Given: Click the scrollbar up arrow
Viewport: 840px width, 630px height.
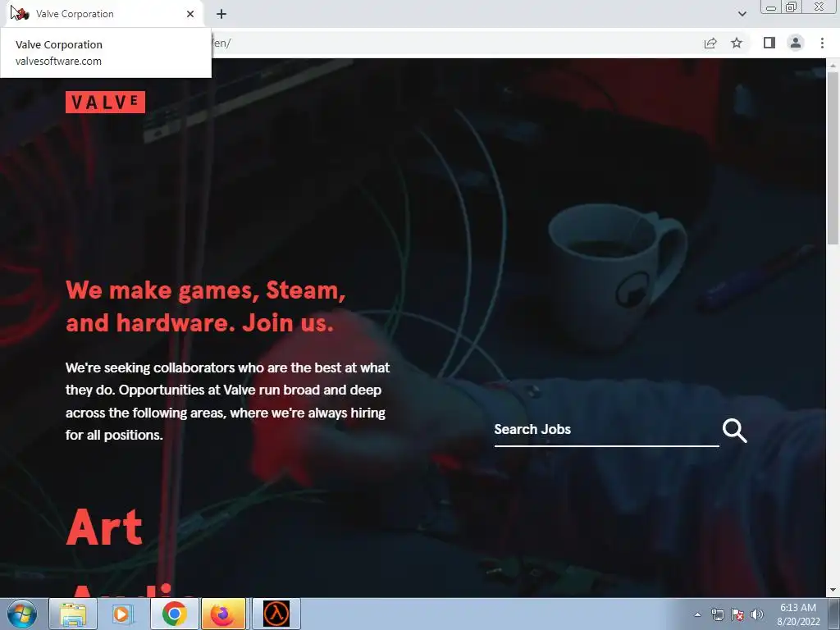Looking at the screenshot, I should [833, 66].
